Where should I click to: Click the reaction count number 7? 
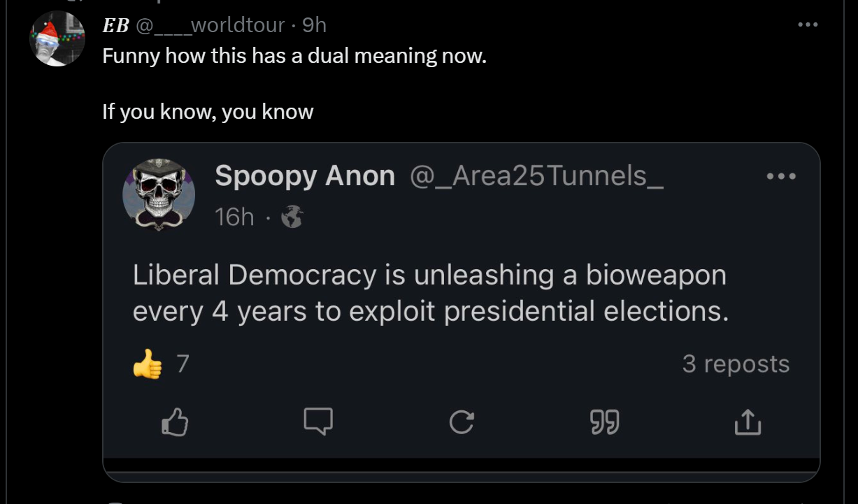pyautogui.click(x=182, y=363)
